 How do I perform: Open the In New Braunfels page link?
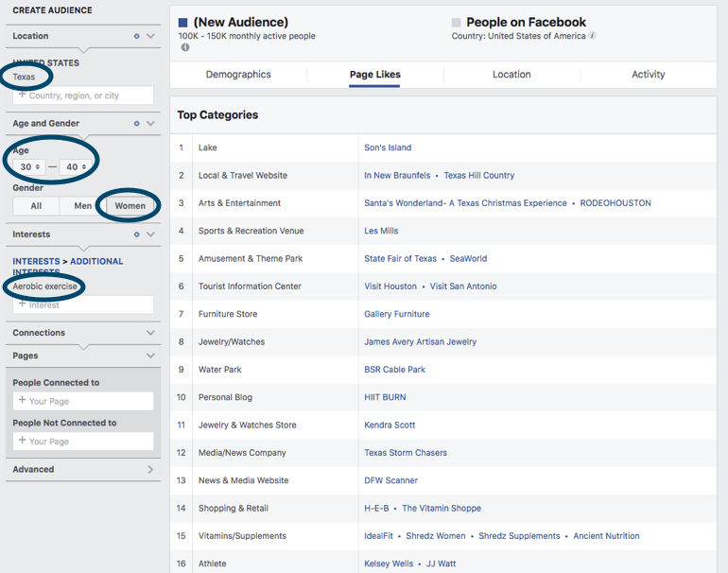(397, 176)
